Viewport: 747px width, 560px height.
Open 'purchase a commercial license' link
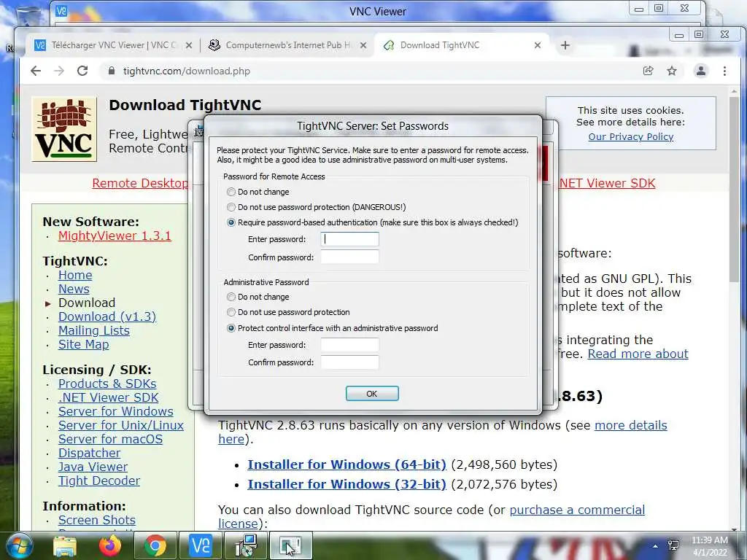(x=577, y=510)
